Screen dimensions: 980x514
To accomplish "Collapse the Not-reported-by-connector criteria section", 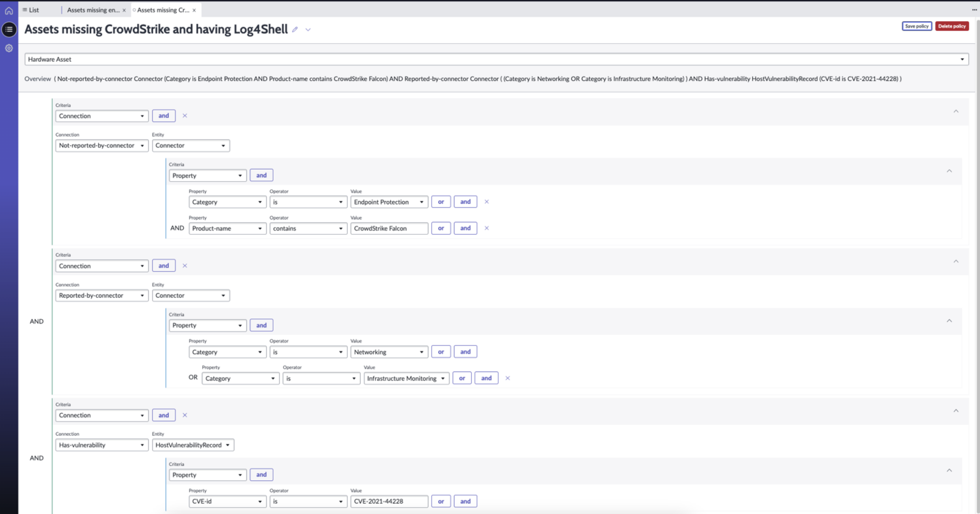I will (x=956, y=112).
